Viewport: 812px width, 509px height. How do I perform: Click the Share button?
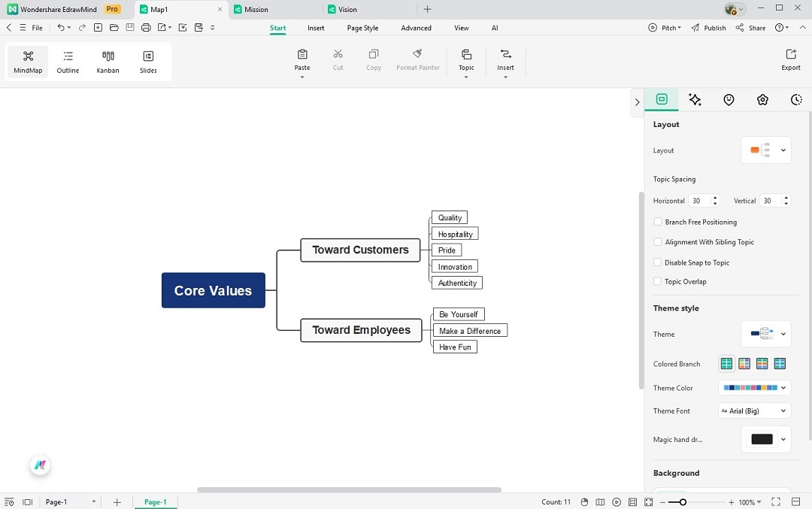751,28
